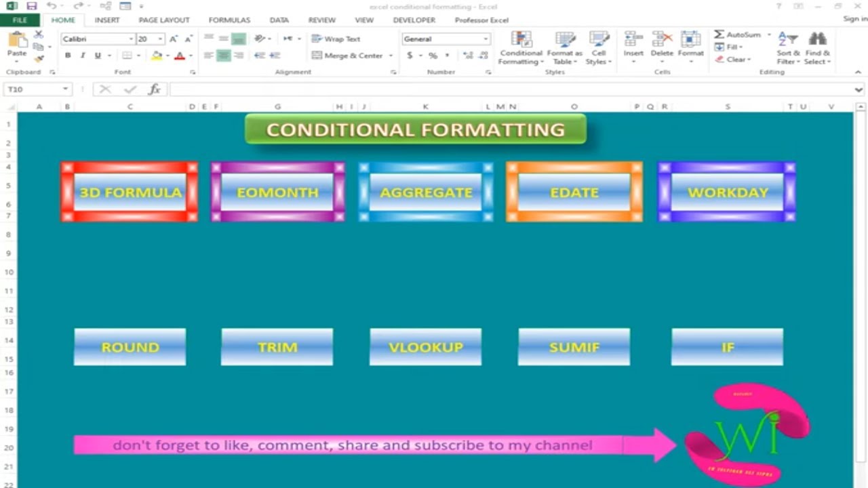Expand the Name Box T10 dropdown
The height and width of the screenshot is (488, 868).
pos(65,89)
